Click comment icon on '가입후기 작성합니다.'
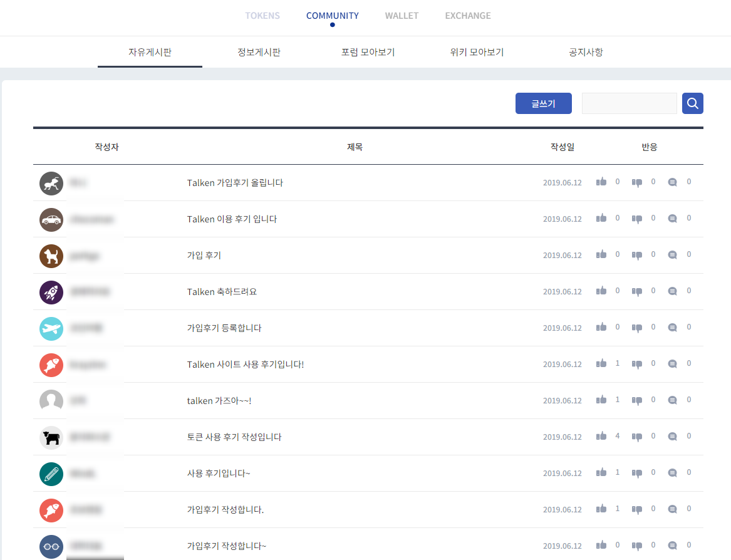The image size is (731, 560). [x=672, y=510]
